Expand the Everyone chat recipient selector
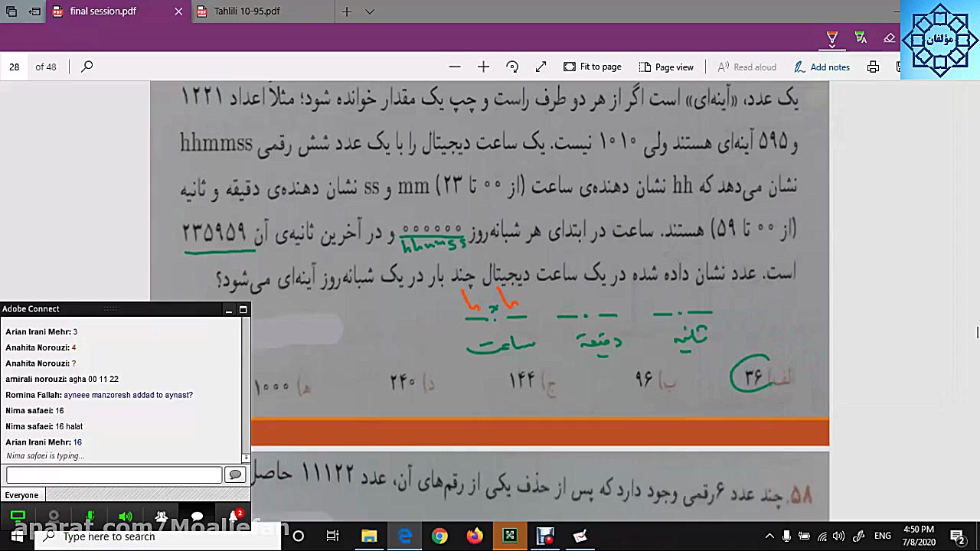 (x=21, y=495)
